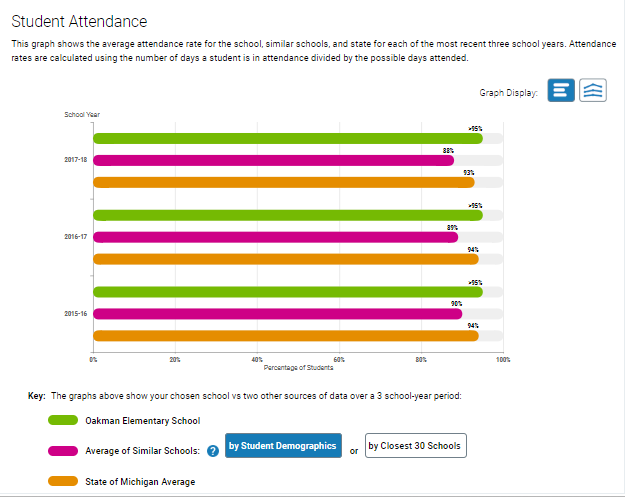
Task: Click the 2015-16 similar schools 90% bar
Action: 277,313
